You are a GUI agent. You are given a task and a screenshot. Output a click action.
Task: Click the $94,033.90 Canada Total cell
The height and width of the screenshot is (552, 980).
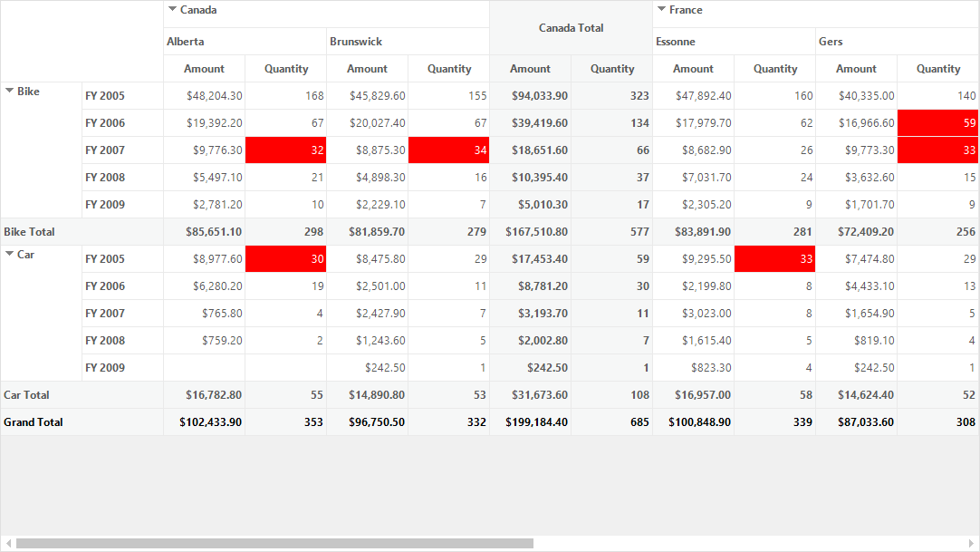coord(531,96)
